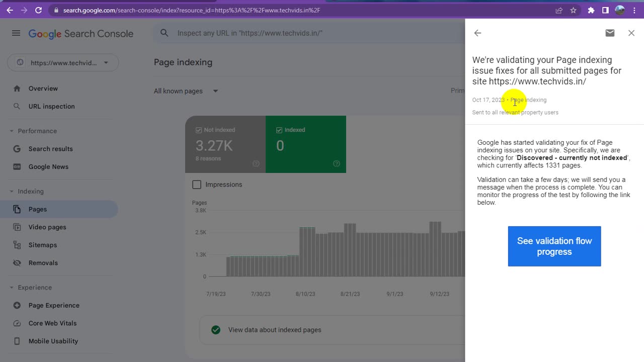Go back using the message panel arrow
This screenshot has height=362, width=644.
click(x=477, y=33)
